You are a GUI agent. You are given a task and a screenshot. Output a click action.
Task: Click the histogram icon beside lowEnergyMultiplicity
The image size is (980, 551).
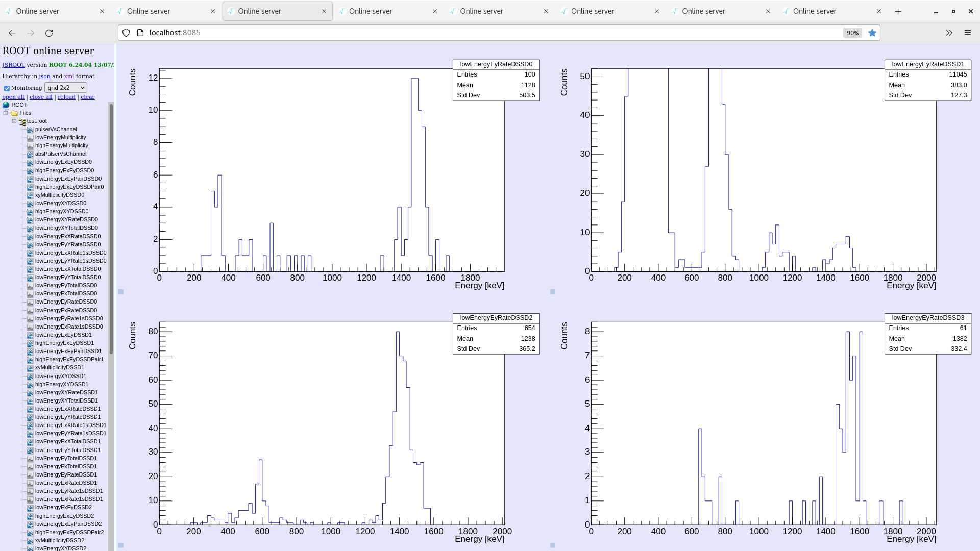pos(30,138)
